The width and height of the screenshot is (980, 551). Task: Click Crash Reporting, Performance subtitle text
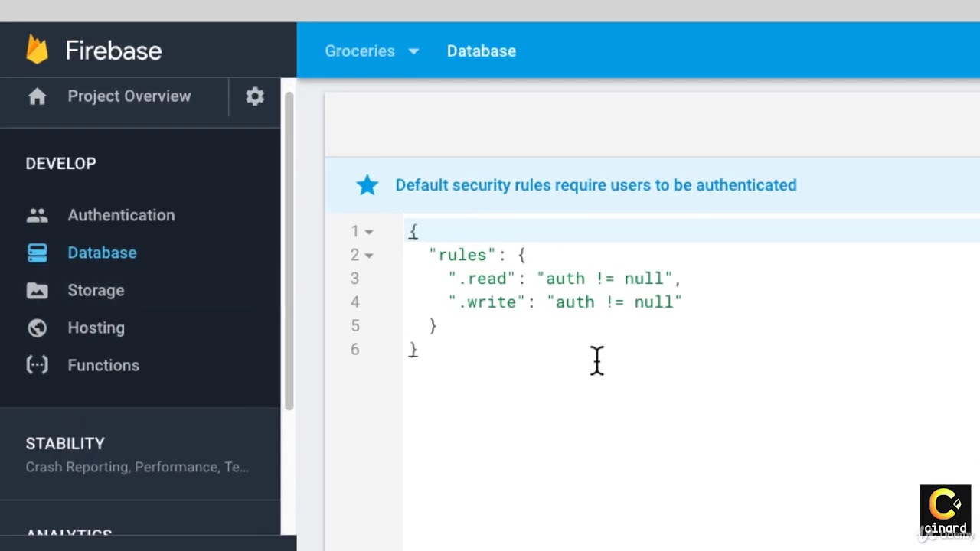pyautogui.click(x=137, y=467)
